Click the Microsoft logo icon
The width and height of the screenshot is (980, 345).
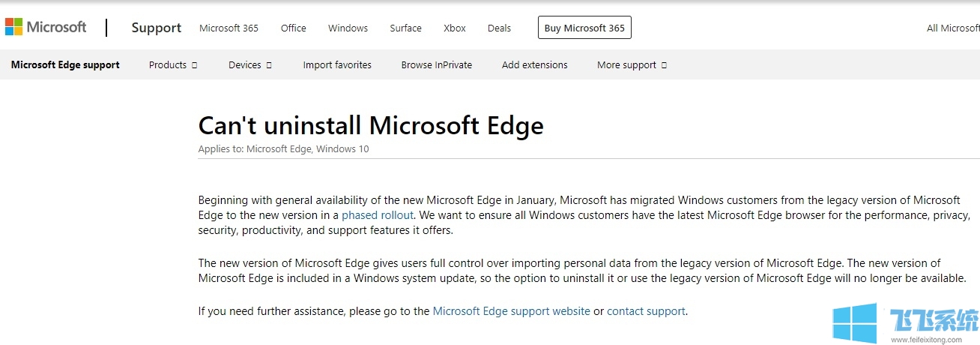(13, 28)
